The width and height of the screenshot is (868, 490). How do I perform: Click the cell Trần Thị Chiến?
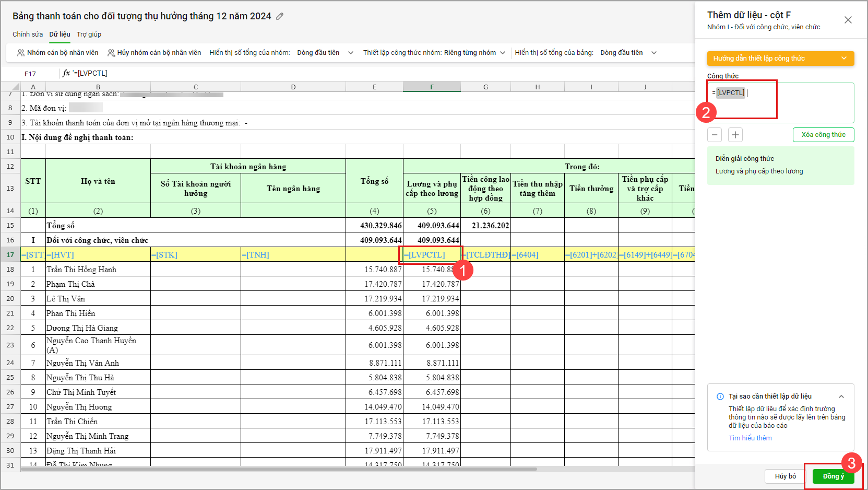click(98, 422)
